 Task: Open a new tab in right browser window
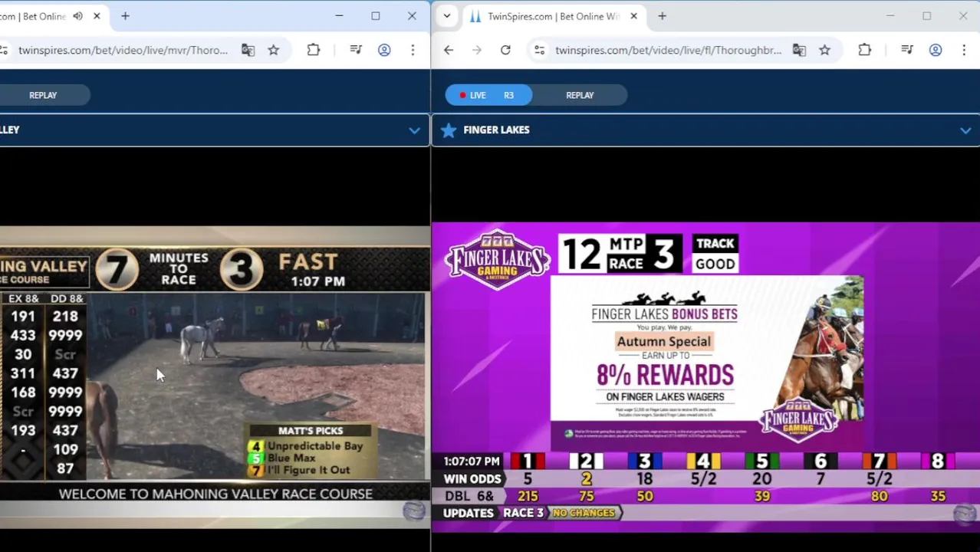pos(662,16)
